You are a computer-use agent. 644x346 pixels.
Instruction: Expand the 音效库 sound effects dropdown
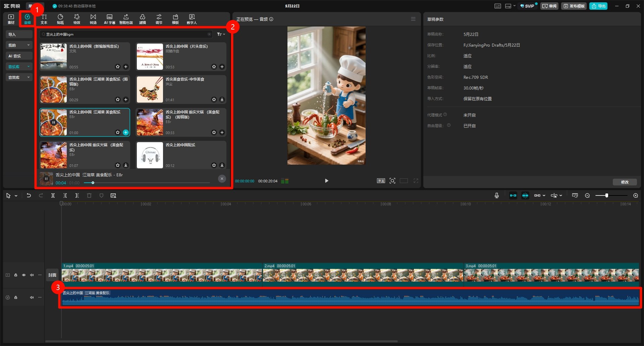(19, 77)
